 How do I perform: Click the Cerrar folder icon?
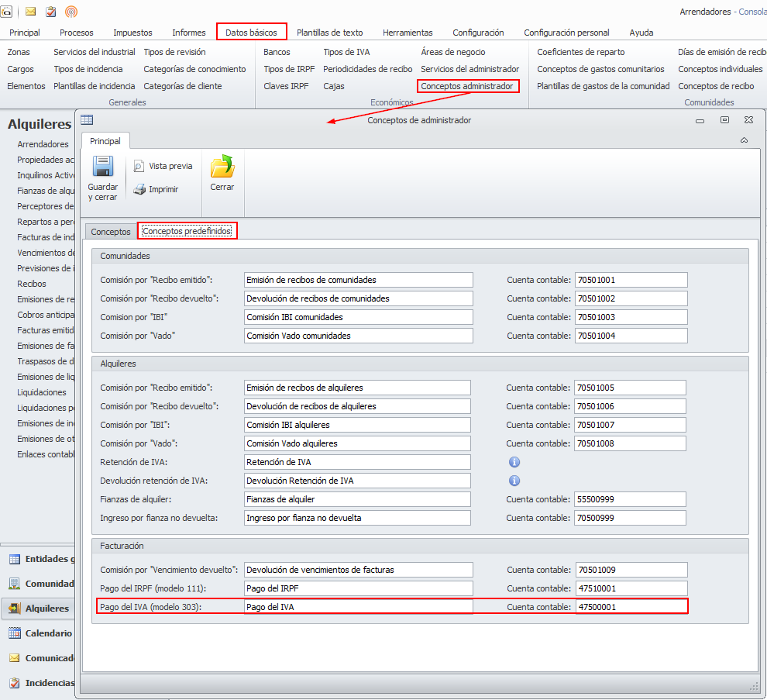[x=222, y=167]
